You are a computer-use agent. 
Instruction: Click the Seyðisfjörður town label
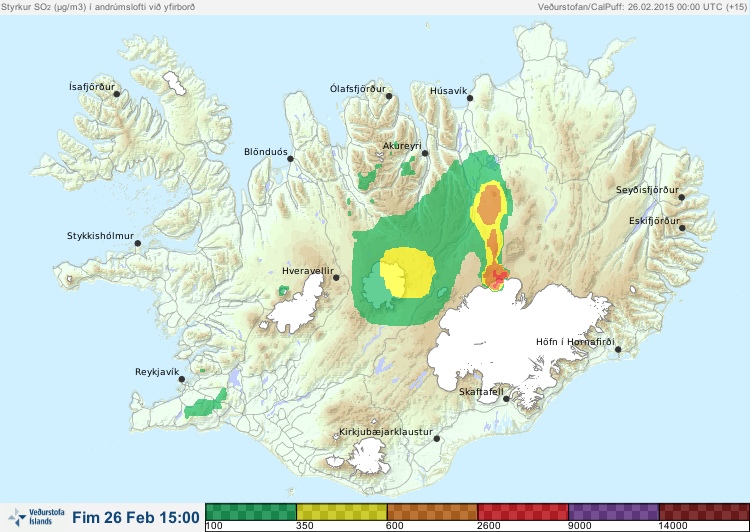[647, 190]
